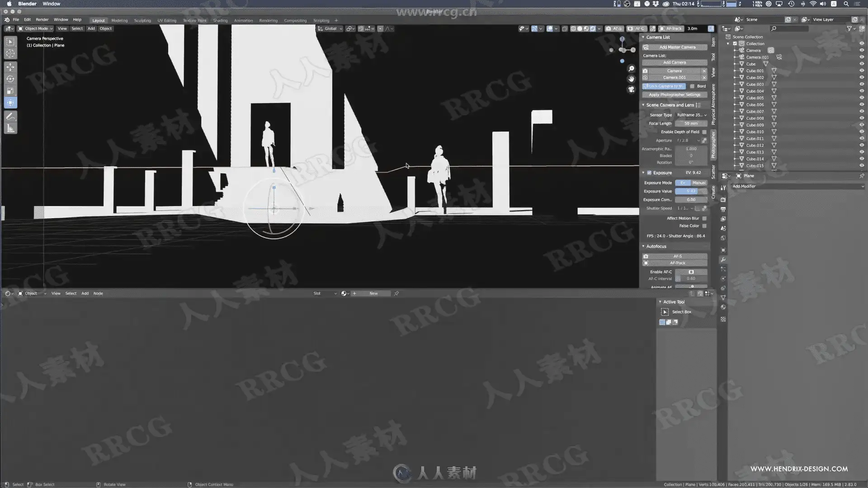Screen dimensions: 868x488
Task: Click the Focal Length field
Action: (691, 123)
